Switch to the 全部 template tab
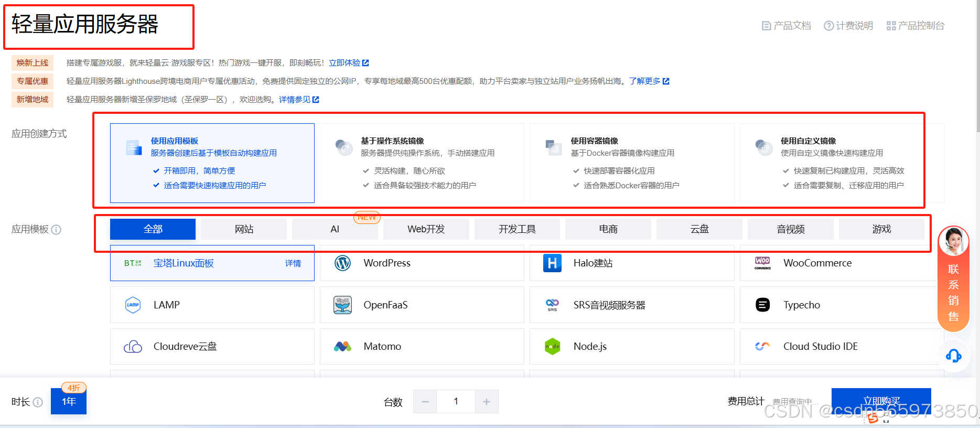Image resolution: width=980 pixels, height=428 pixels. [153, 229]
